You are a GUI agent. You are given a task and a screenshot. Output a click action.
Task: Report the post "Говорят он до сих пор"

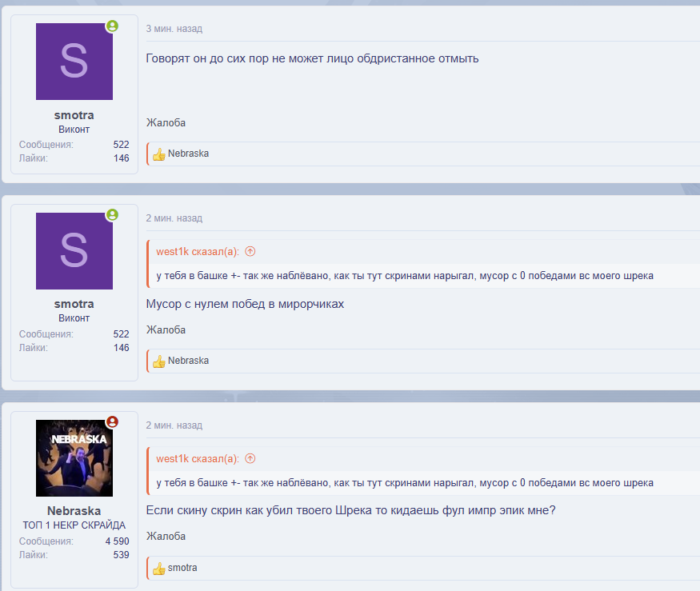pos(166,122)
